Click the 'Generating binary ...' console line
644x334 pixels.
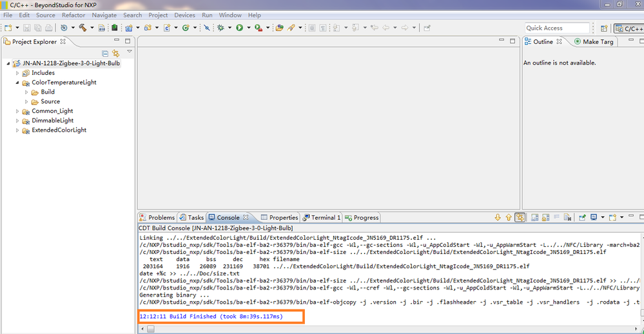pyautogui.click(x=174, y=295)
